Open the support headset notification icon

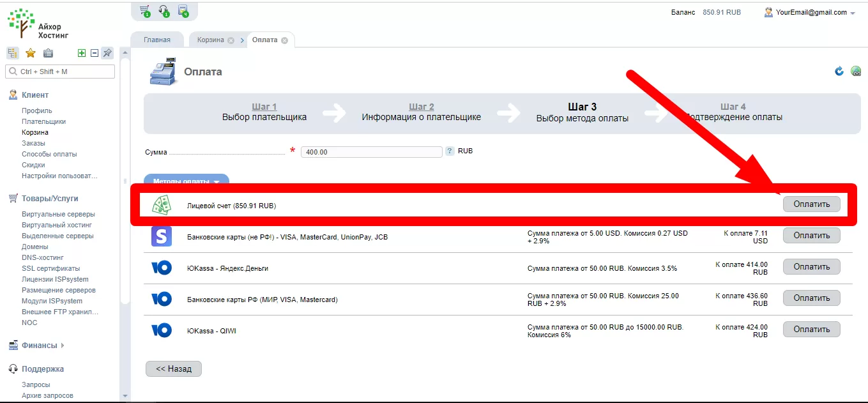[164, 10]
